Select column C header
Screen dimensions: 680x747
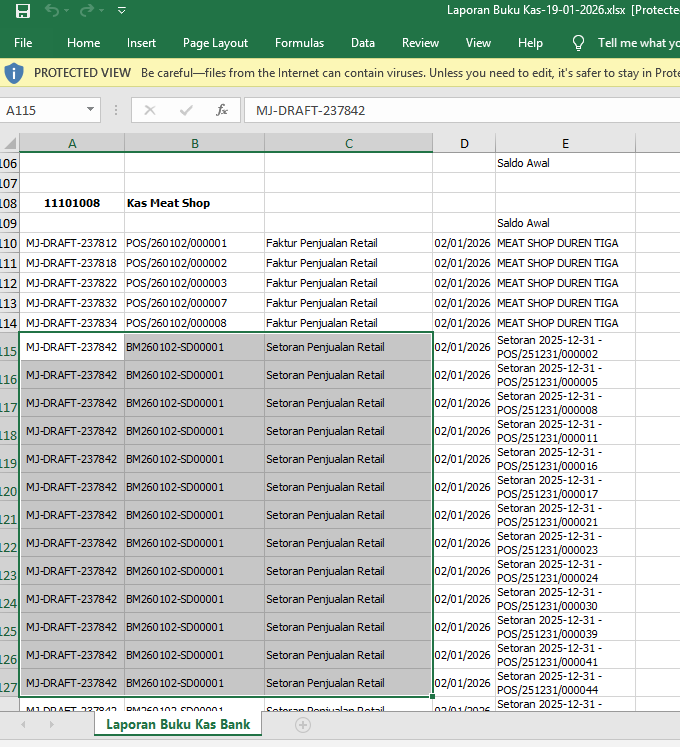click(349, 143)
